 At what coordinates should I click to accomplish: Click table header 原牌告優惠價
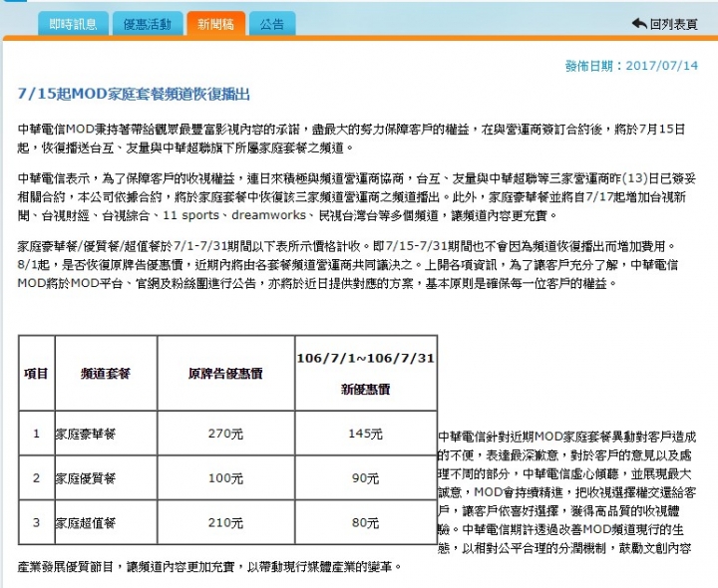click(225, 374)
